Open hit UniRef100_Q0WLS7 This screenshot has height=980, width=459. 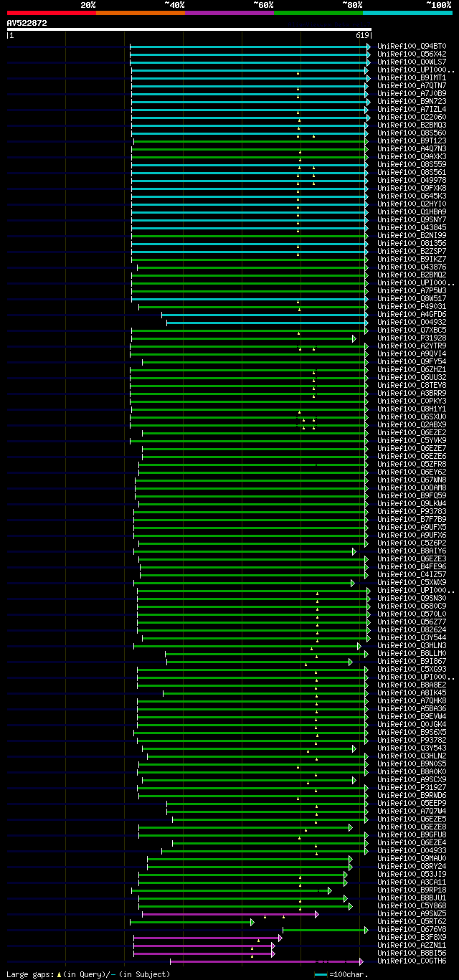(x=412, y=62)
